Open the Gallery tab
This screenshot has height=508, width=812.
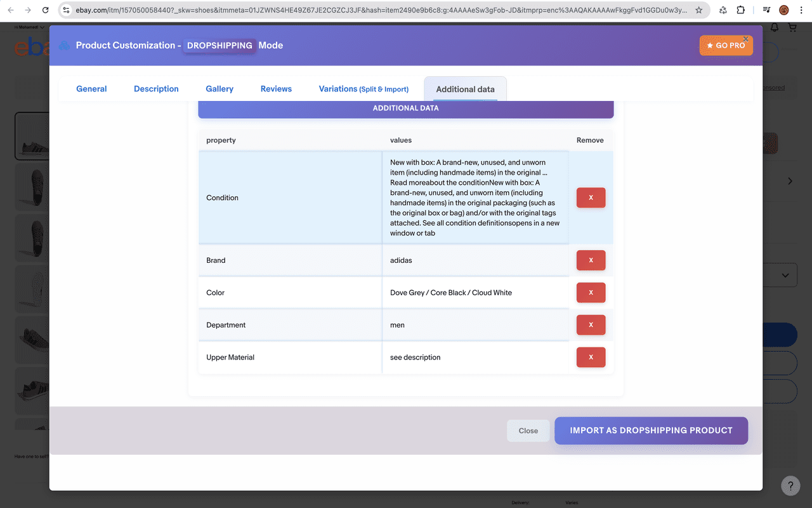[219, 88]
